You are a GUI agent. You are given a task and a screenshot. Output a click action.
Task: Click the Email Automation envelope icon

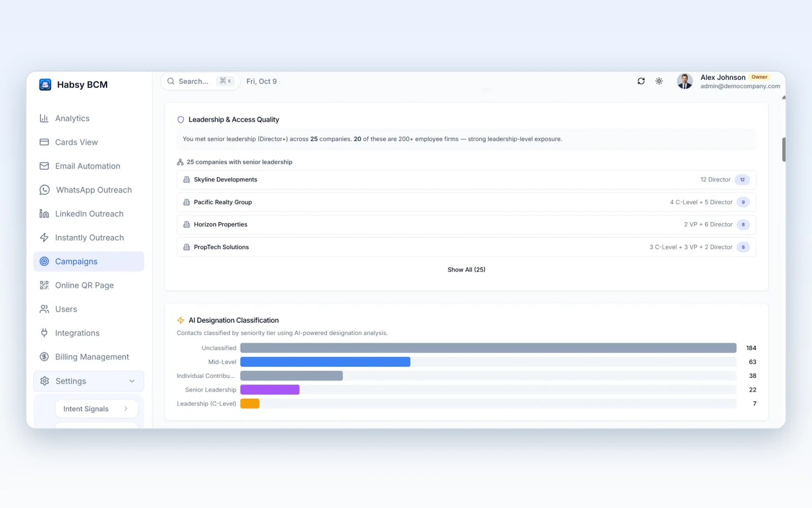point(44,166)
